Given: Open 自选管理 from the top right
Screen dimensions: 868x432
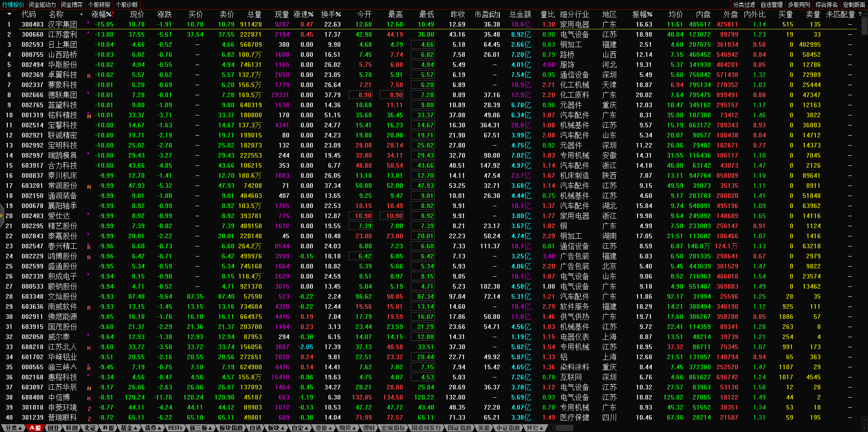Looking at the screenshot, I should tap(771, 5).
